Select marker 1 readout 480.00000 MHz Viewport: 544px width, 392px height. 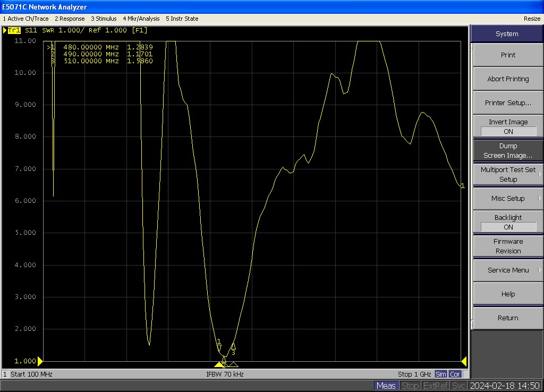pyautogui.click(x=100, y=47)
